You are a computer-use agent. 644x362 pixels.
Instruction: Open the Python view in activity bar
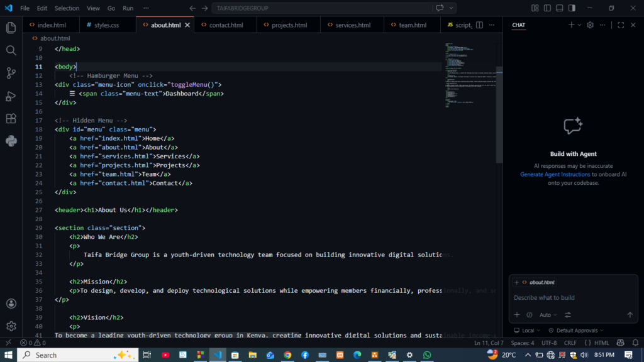pyautogui.click(x=11, y=141)
